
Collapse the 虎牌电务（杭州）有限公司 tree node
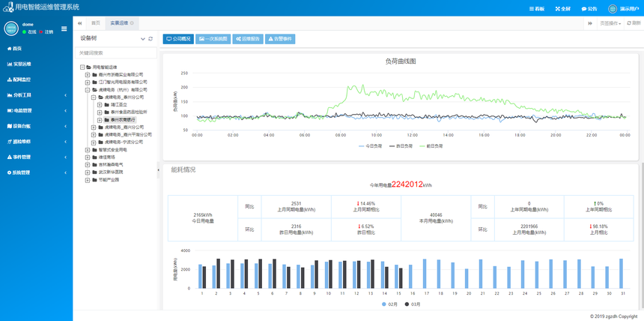[x=88, y=89]
